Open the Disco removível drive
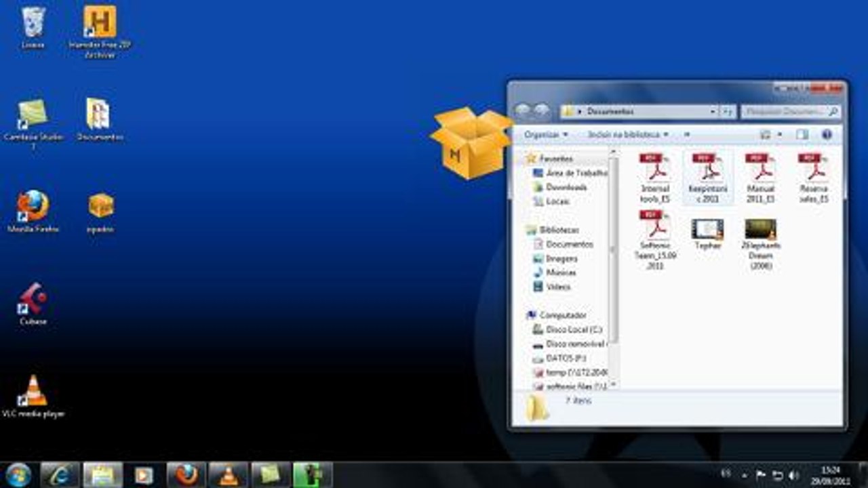This screenshot has height=488, width=868. pos(570,344)
